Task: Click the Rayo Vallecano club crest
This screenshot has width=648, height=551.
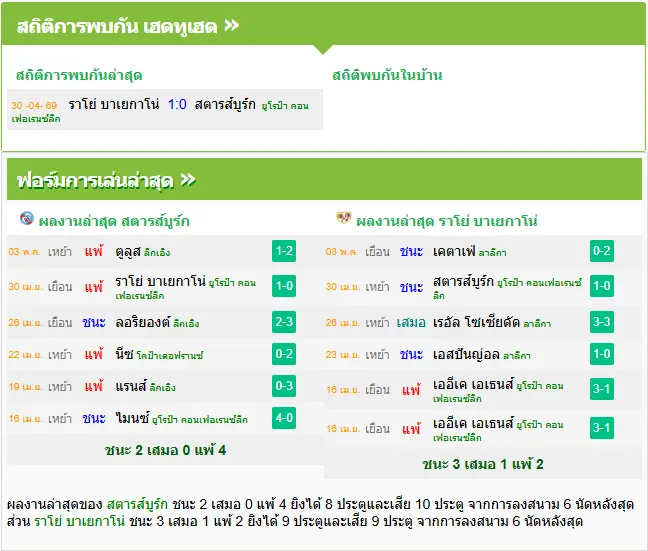Action: coord(343,217)
